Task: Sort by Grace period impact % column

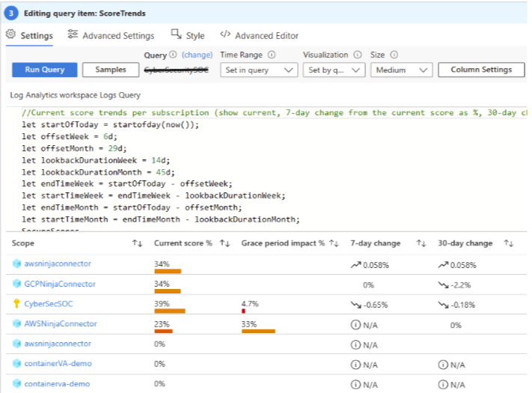Action: coord(334,243)
